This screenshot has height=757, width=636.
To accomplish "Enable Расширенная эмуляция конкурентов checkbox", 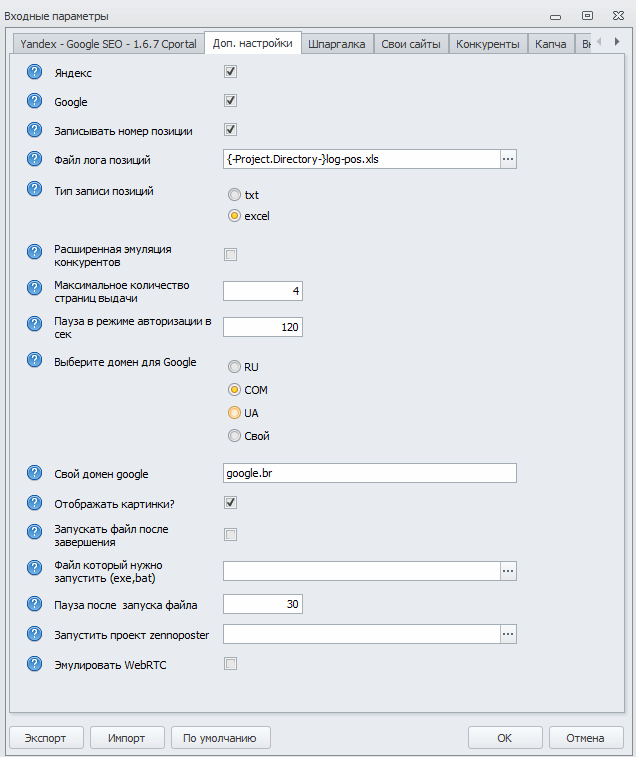I will [x=230, y=255].
